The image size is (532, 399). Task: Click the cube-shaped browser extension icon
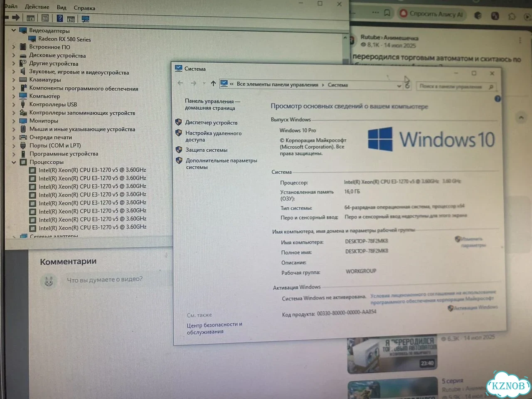click(x=478, y=15)
